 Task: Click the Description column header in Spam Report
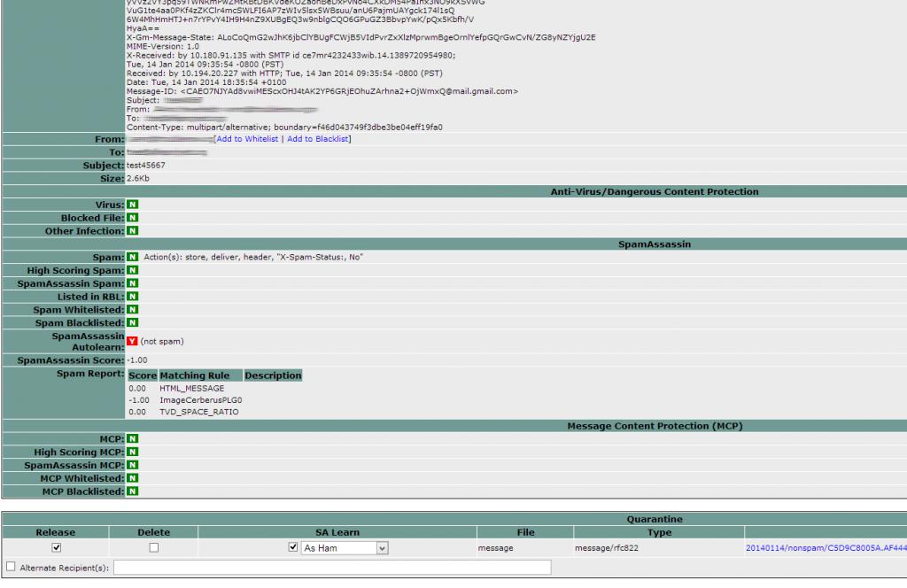273,375
